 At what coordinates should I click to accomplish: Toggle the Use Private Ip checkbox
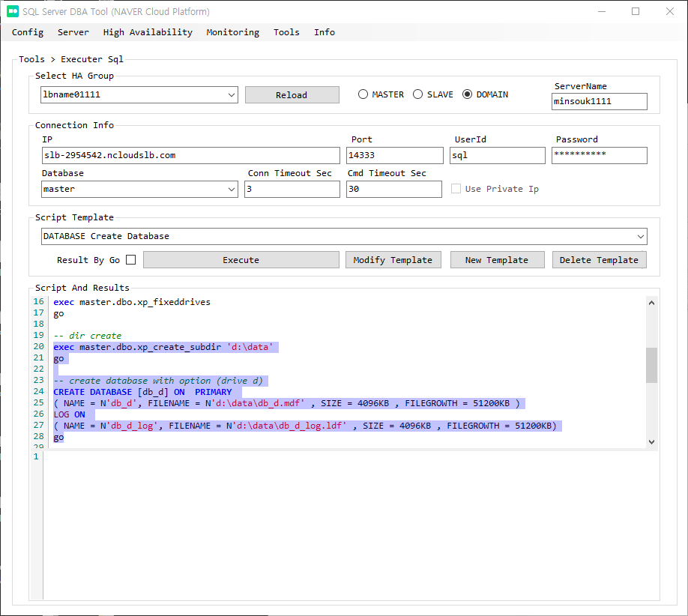[x=456, y=189]
